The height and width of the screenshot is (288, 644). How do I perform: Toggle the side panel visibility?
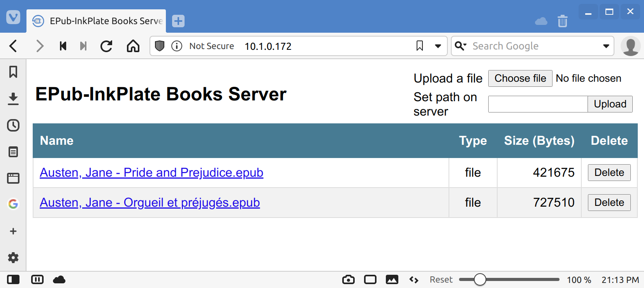(x=13, y=279)
